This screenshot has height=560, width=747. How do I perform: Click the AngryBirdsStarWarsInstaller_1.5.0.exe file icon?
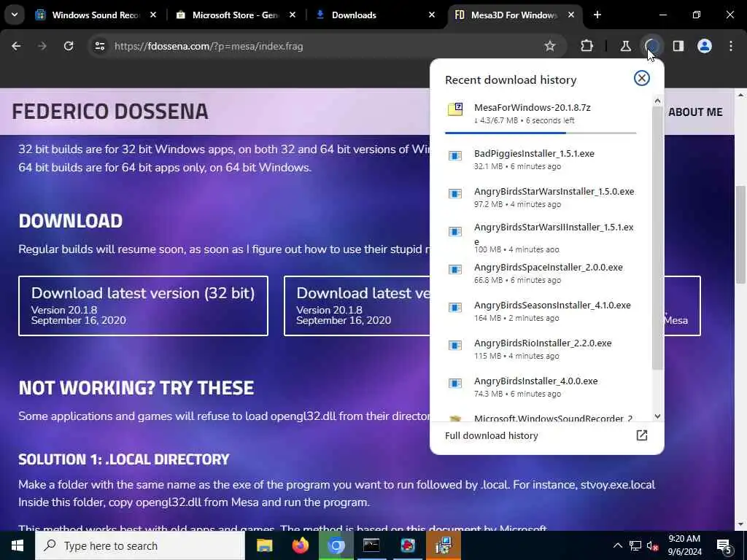(x=455, y=193)
